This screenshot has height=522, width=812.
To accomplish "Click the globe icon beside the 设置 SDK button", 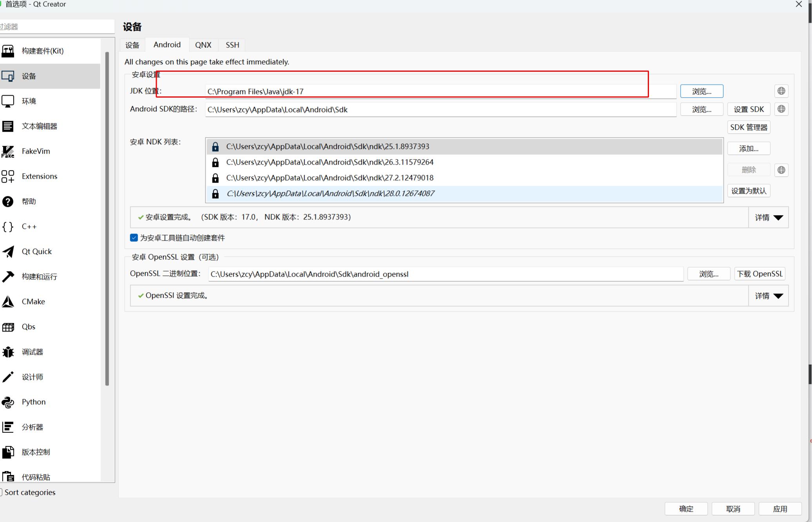I will point(781,109).
